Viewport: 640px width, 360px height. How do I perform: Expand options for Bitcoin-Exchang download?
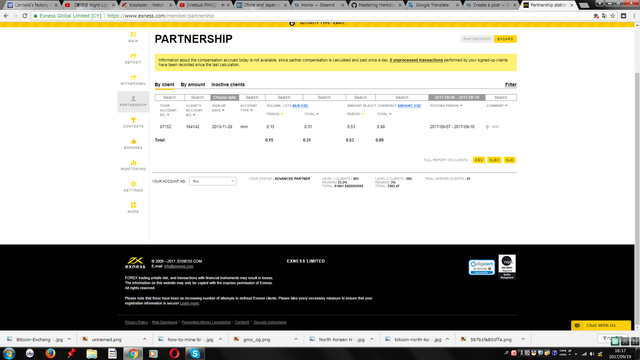tap(69, 339)
